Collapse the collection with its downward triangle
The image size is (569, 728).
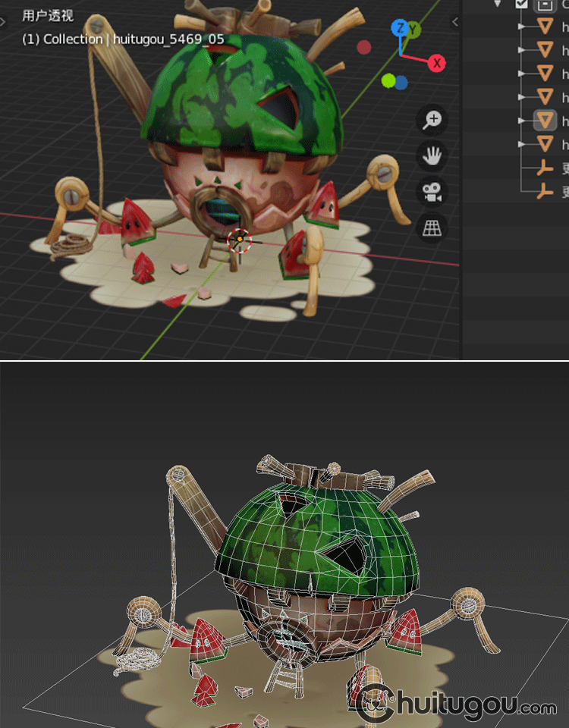tap(498, 4)
